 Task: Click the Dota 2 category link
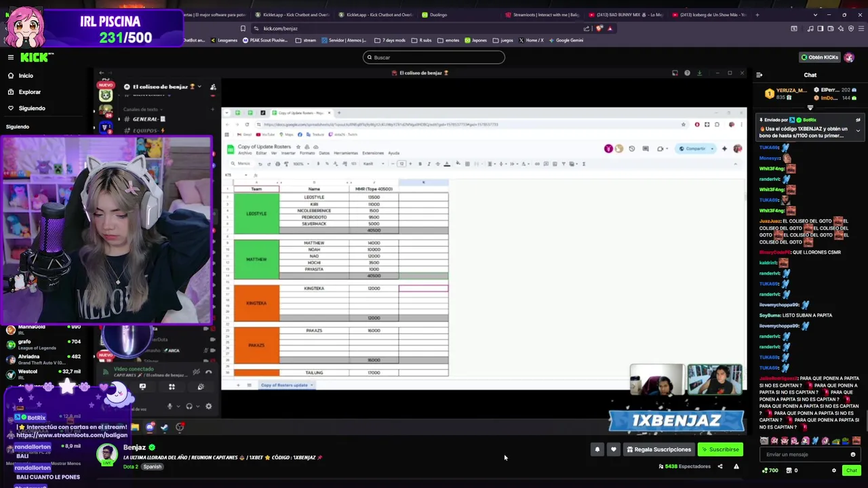(x=132, y=467)
